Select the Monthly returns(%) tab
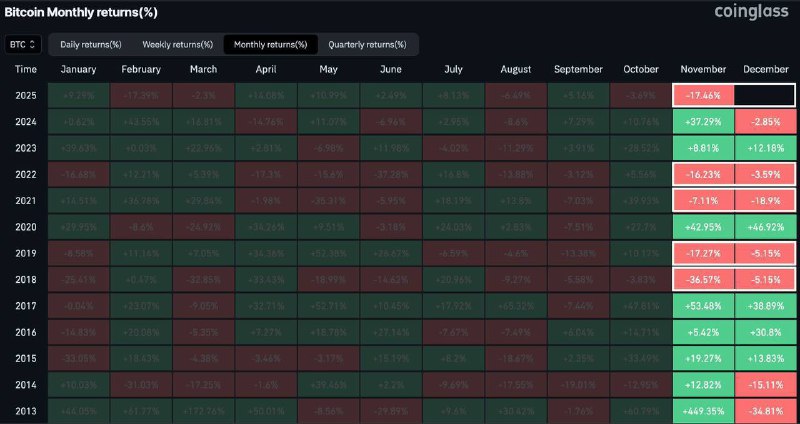Screen dimensions: 800x424 coord(270,45)
